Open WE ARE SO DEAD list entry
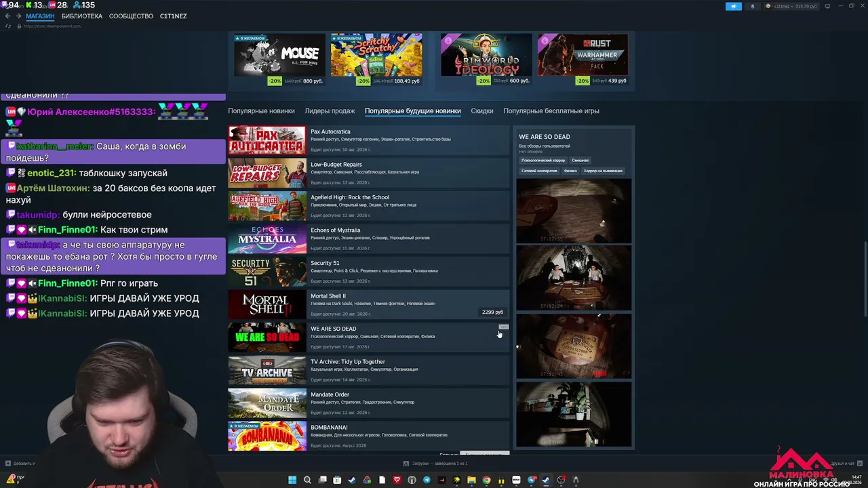Viewport: 868px width, 488px height. click(368, 338)
